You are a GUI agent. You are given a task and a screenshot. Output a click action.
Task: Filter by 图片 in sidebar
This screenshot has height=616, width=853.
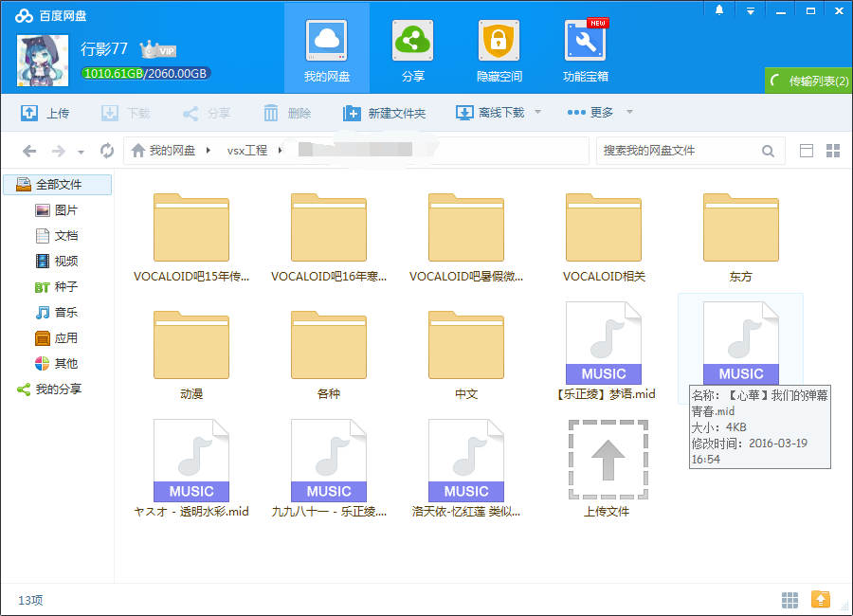(57, 210)
